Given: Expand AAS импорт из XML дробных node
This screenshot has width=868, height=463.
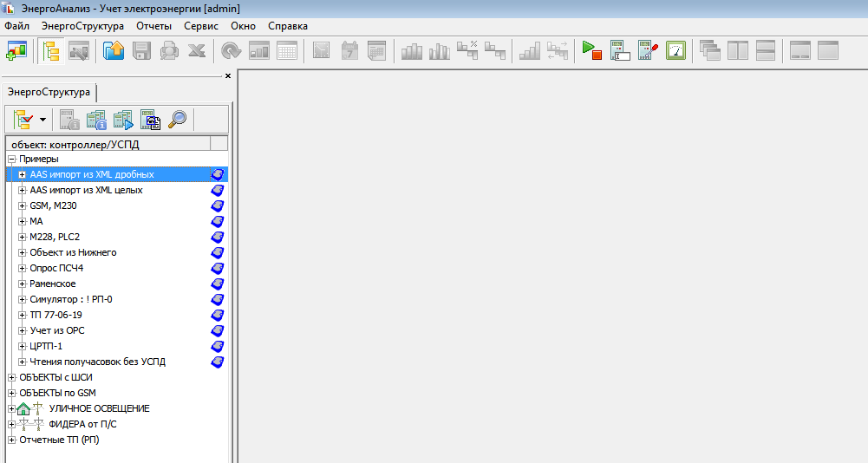Looking at the screenshot, I should (x=23, y=174).
